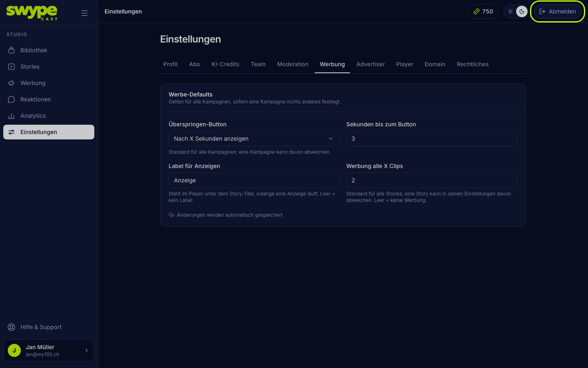Click the Einstellungen sliders icon
The image size is (588, 368).
click(11, 132)
